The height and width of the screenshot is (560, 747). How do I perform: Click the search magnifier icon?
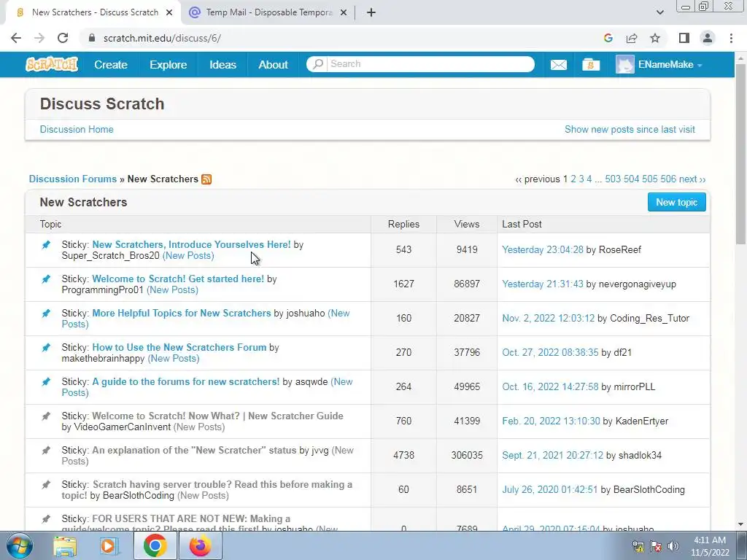(318, 64)
